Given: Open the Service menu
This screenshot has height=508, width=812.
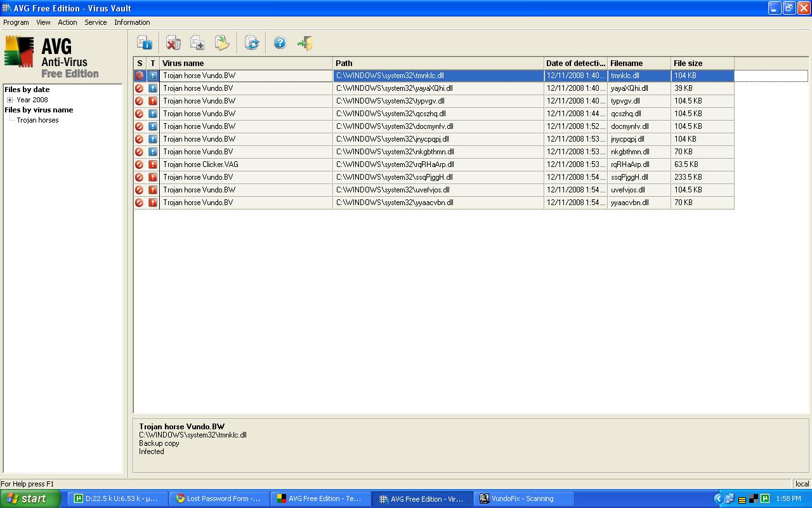Looking at the screenshot, I should (x=96, y=22).
